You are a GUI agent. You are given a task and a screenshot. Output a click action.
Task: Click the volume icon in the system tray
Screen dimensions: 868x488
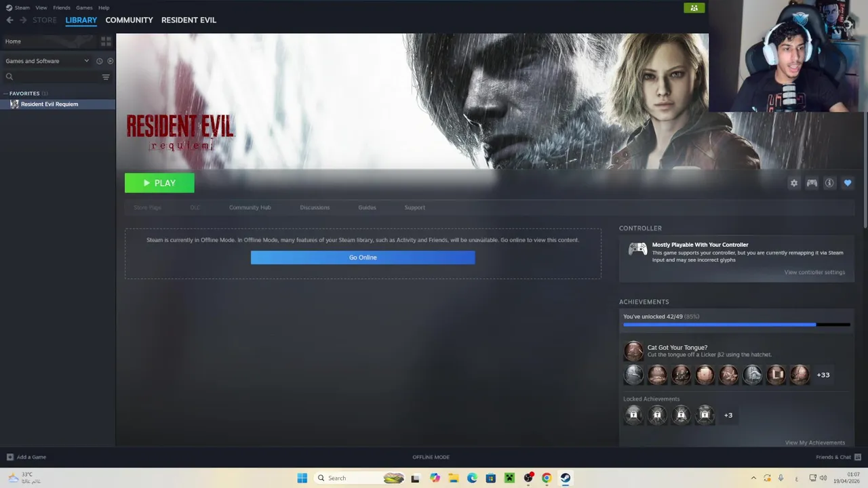point(823,478)
